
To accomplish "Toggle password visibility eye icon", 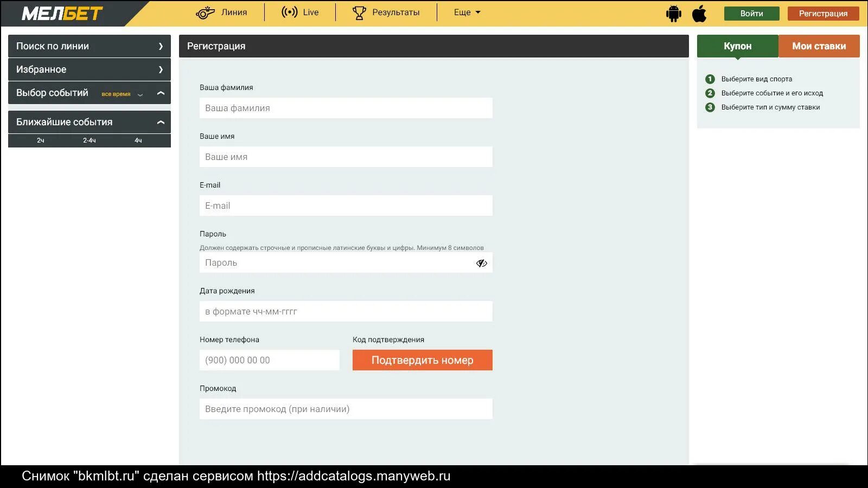I will (481, 263).
